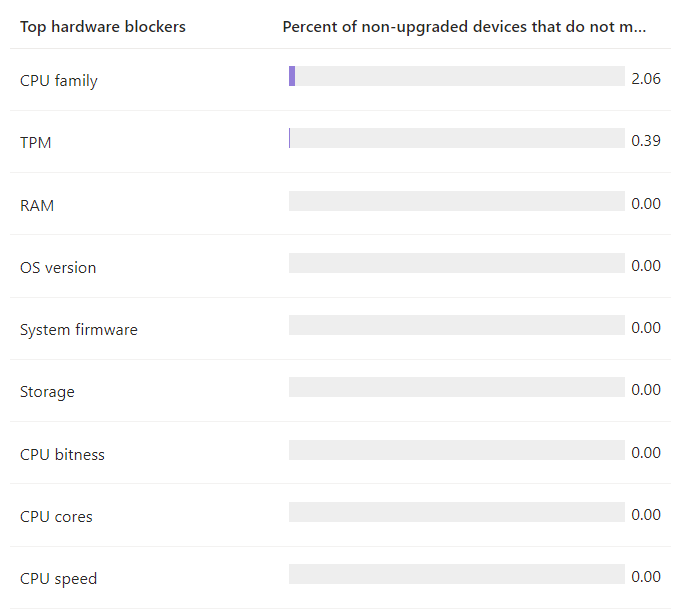Select the TPM row label
Screen dimensions: 687x614
pos(35,143)
